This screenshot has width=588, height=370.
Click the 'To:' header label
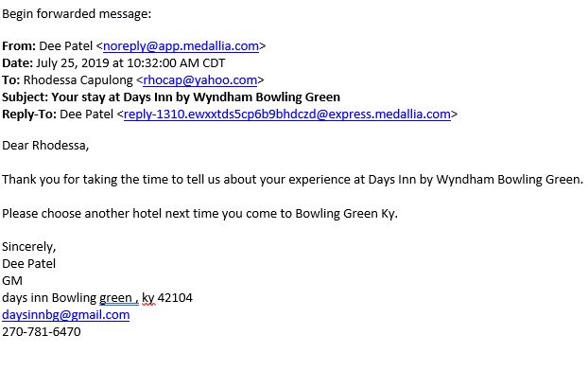[11, 80]
